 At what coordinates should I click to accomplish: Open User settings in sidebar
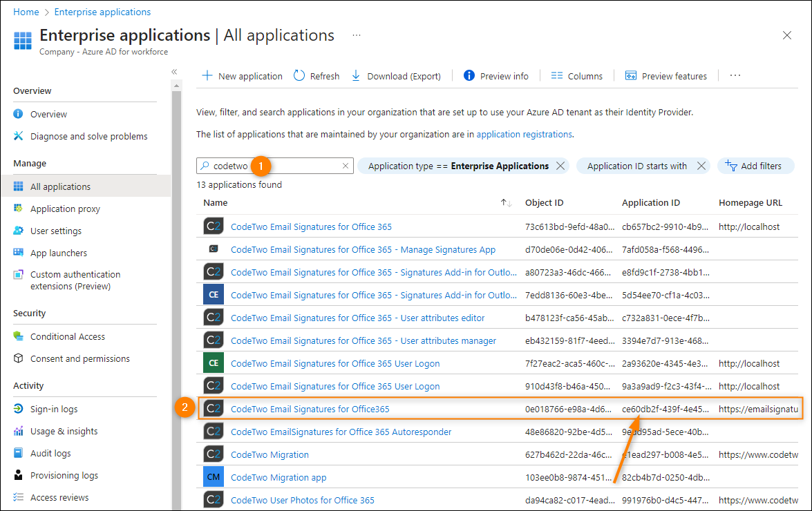[x=56, y=231]
